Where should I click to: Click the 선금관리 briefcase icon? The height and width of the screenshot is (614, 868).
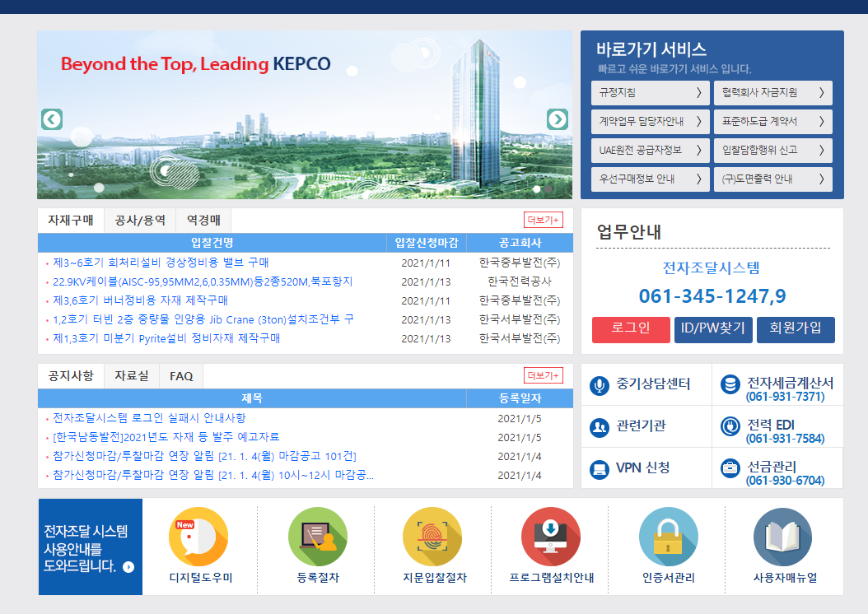[730, 468]
